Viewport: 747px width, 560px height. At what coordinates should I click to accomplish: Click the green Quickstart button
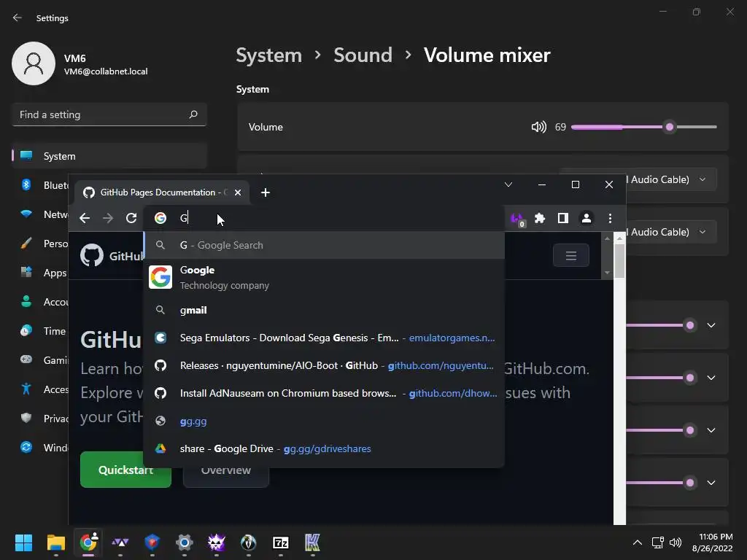[x=125, y=470]
